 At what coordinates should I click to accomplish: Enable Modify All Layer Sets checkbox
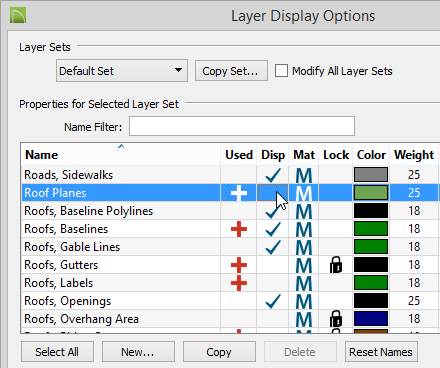click(x=281, y=71)
